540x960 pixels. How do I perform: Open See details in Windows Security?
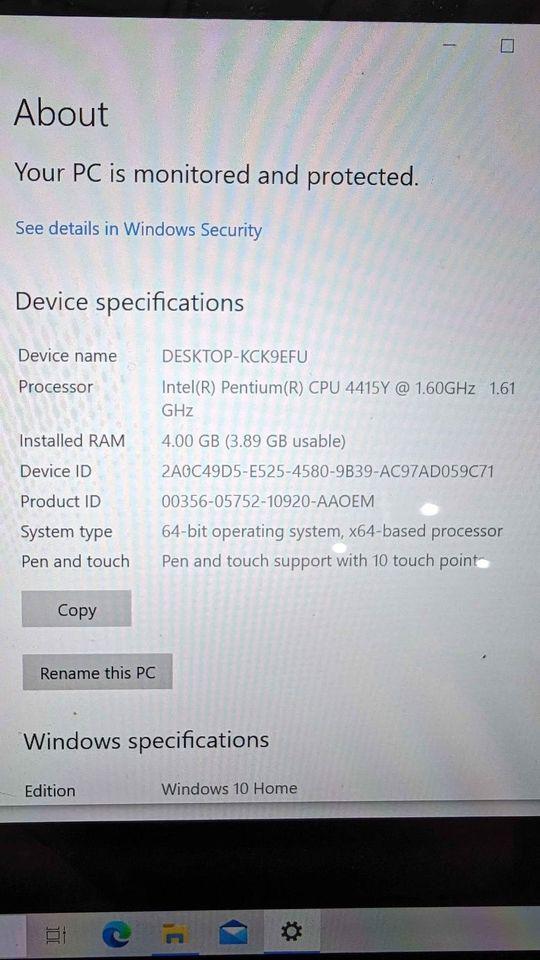tap(138, 230)
